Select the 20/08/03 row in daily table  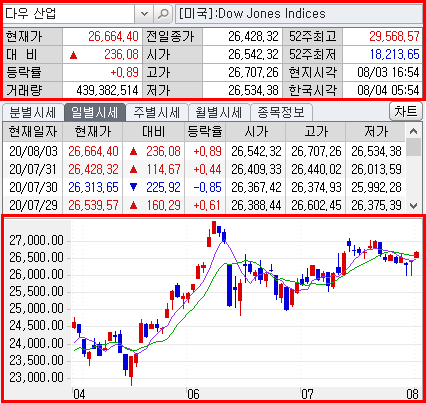pyautogui.click(x=204, y=151)
